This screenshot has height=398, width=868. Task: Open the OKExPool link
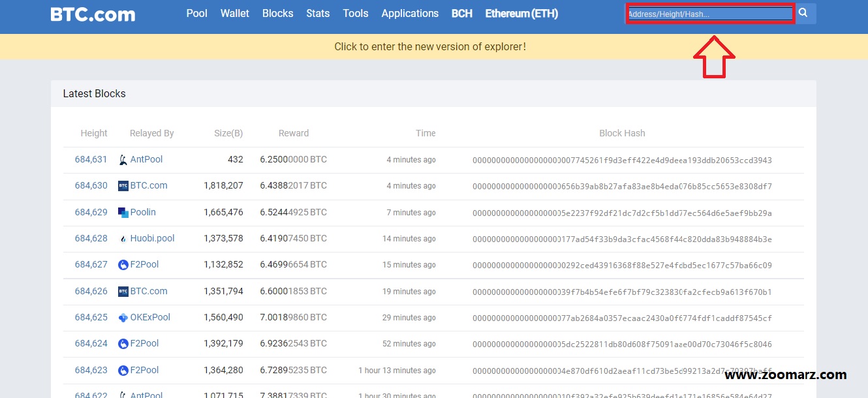150,317
